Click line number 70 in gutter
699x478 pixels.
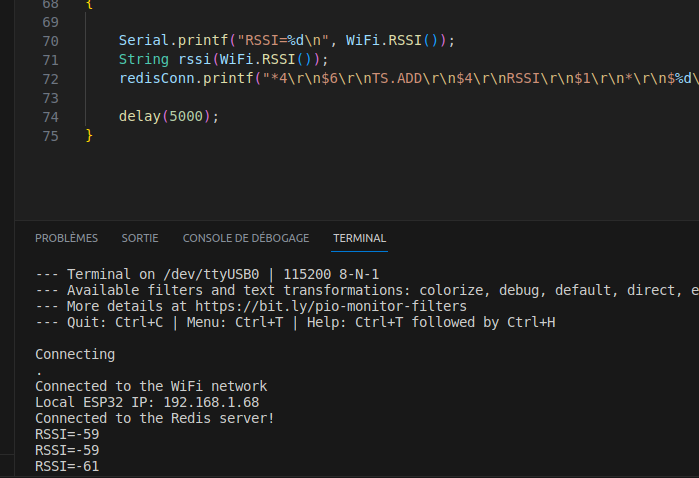pos(50,41)
